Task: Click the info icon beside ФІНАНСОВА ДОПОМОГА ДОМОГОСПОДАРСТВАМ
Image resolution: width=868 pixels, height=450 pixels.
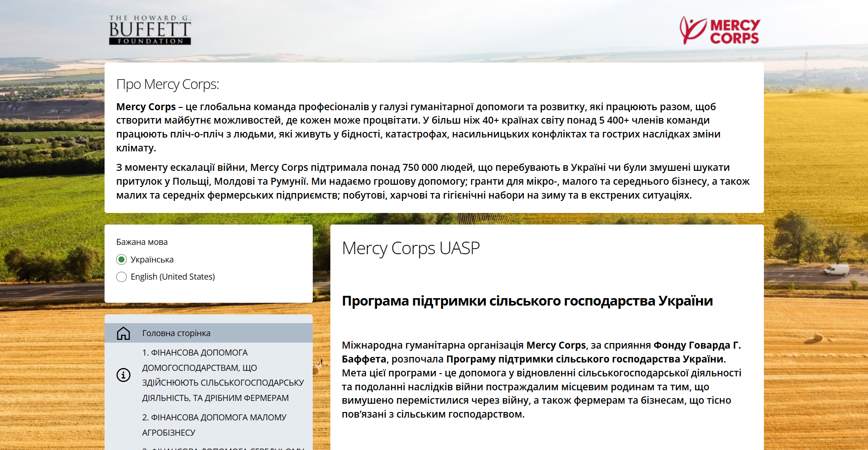Action: (124, 375)
